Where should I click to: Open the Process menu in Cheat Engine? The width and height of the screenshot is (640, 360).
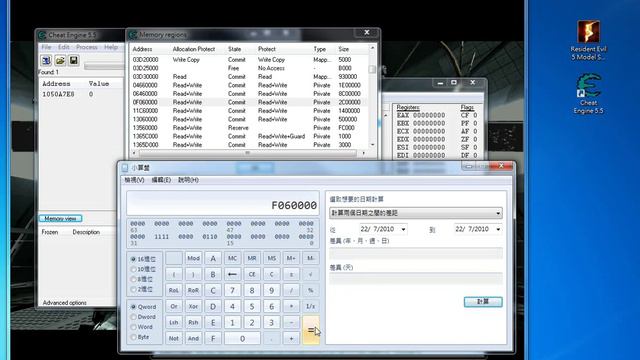tap(87, 47)
